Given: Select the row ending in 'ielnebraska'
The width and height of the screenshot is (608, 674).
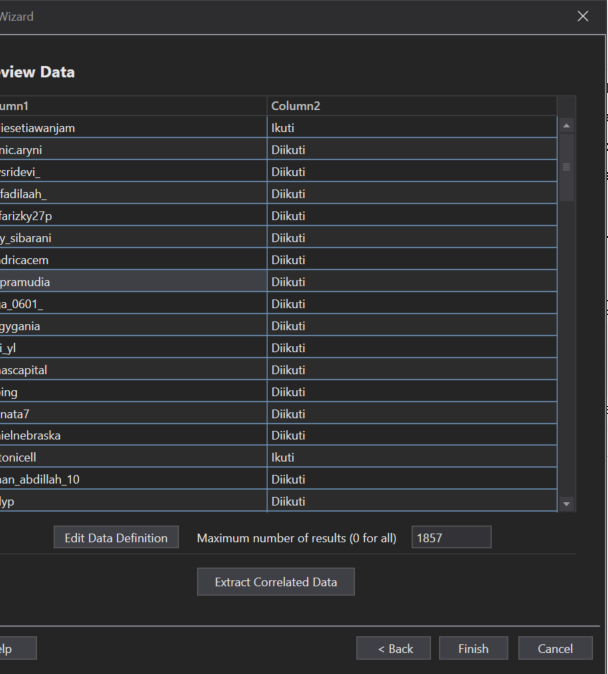Looking at the screenshot, I should (279, 435).
